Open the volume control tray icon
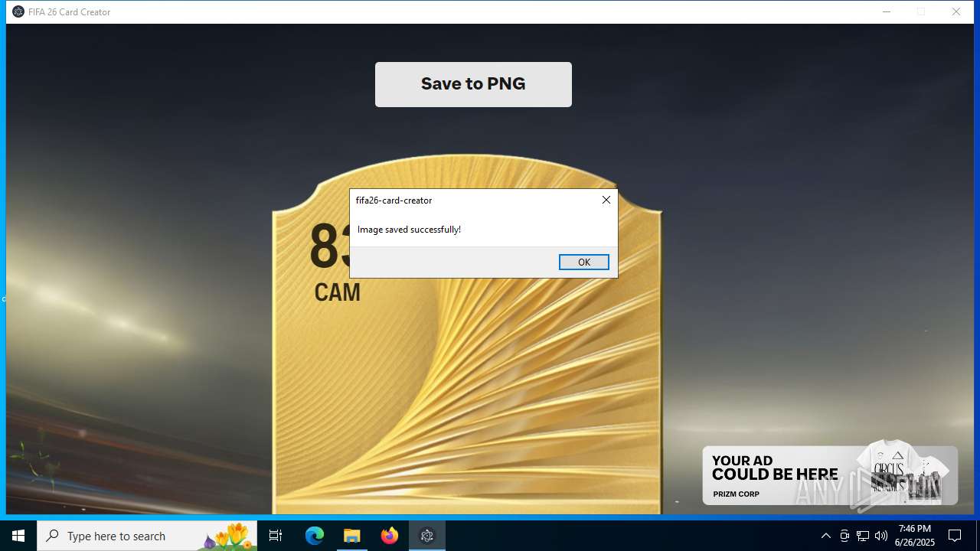The image size is (980, 551). (x=881, y=536)
